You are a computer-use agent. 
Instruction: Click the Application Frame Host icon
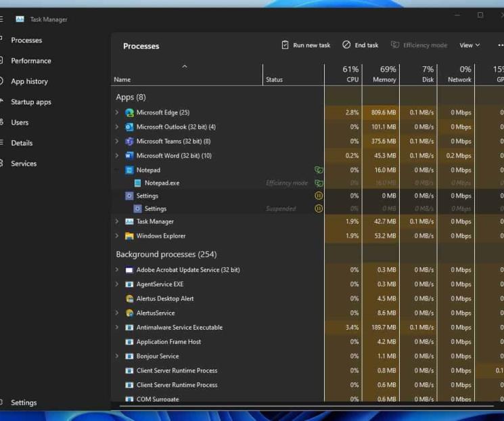(129, 342)
